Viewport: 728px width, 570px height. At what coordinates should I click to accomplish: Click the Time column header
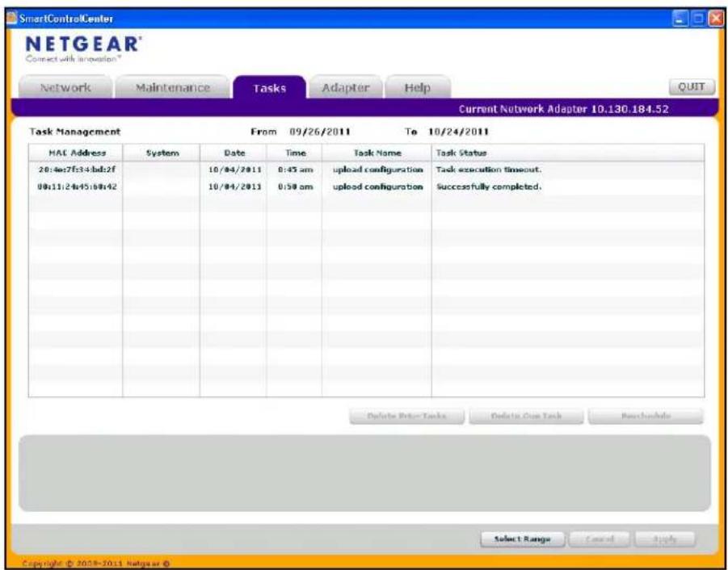[294, 153]
